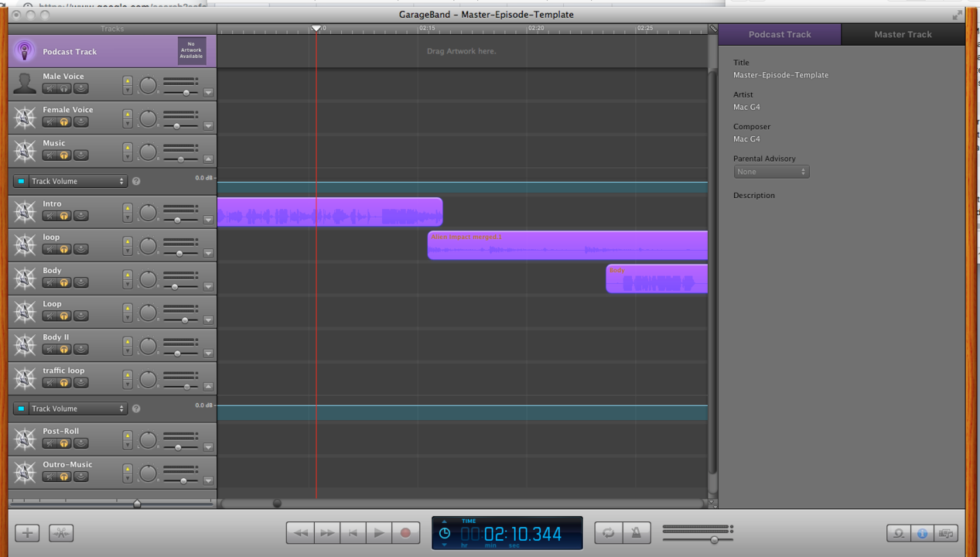Image resolution: width=980 pixels, height=557 pixels.
Task: Switch to the Master Track tab
Action: click(x=903, y=34)
